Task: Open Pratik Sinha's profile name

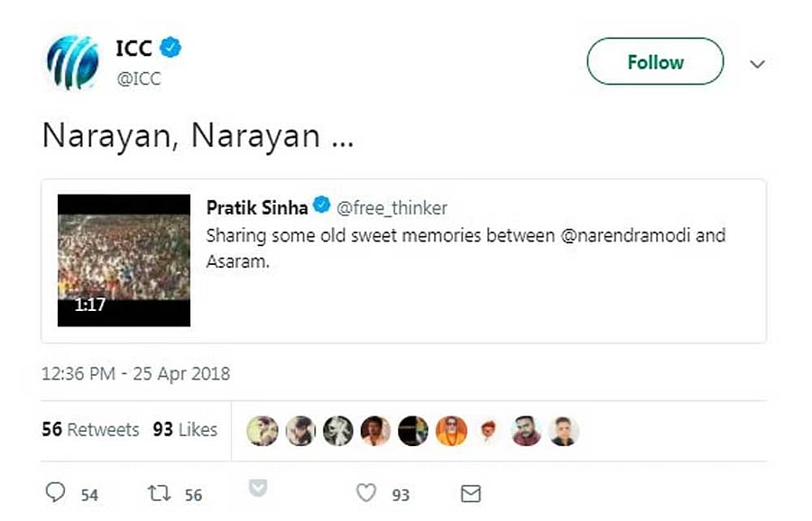Action: point(257,208)
